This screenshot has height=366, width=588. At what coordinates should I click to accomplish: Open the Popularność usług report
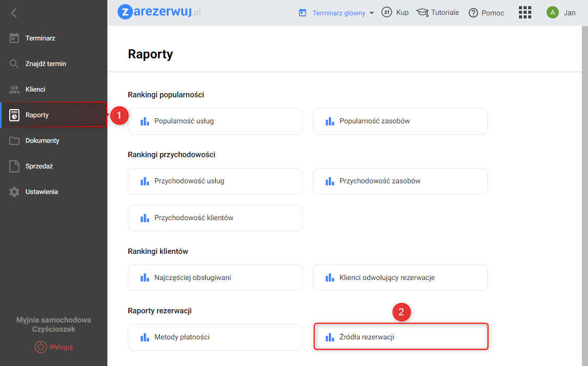[x=215, y=121]
